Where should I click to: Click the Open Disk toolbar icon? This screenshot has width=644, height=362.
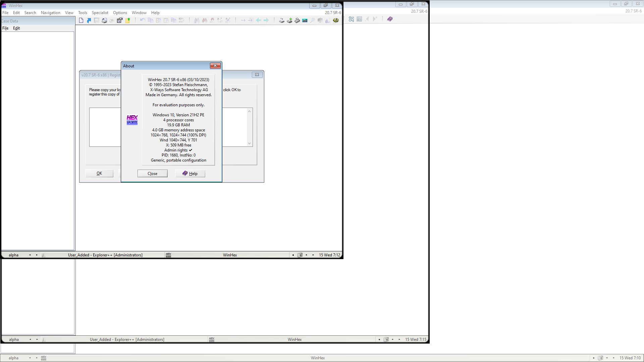[282, 20]
